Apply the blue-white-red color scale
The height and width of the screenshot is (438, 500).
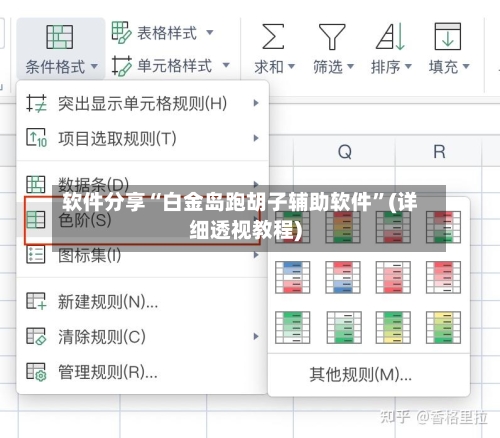tap(292, 277)
